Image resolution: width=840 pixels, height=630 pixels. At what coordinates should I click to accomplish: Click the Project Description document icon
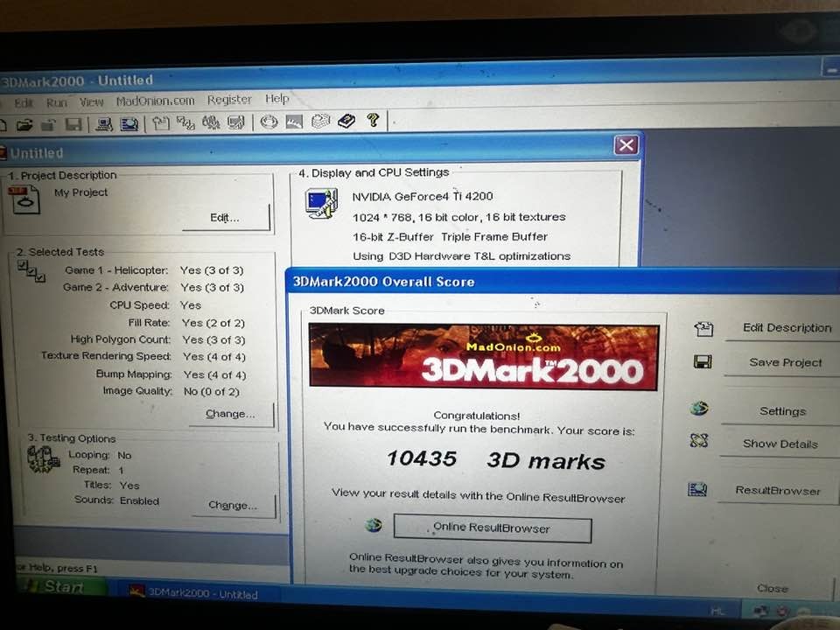(24, 199)
